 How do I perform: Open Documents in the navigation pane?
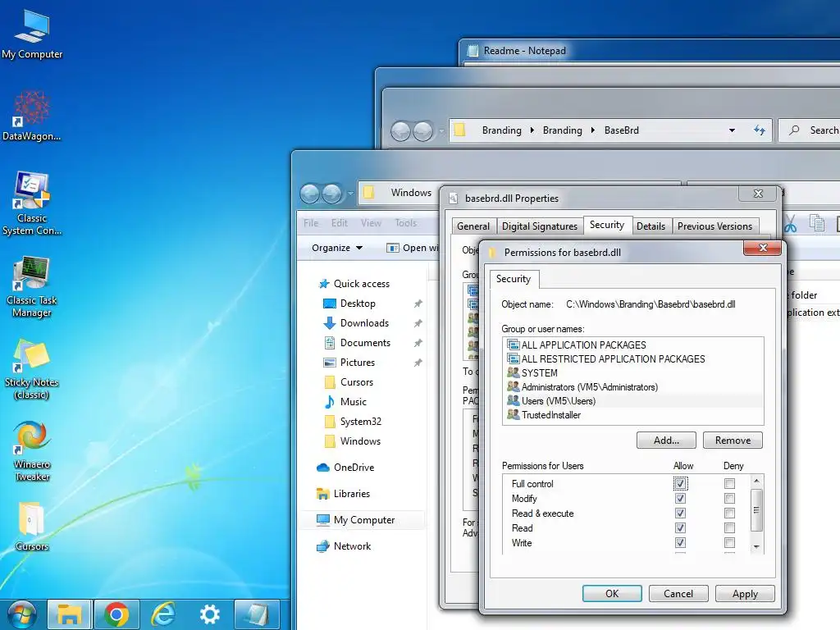click(x=357, y=343)
